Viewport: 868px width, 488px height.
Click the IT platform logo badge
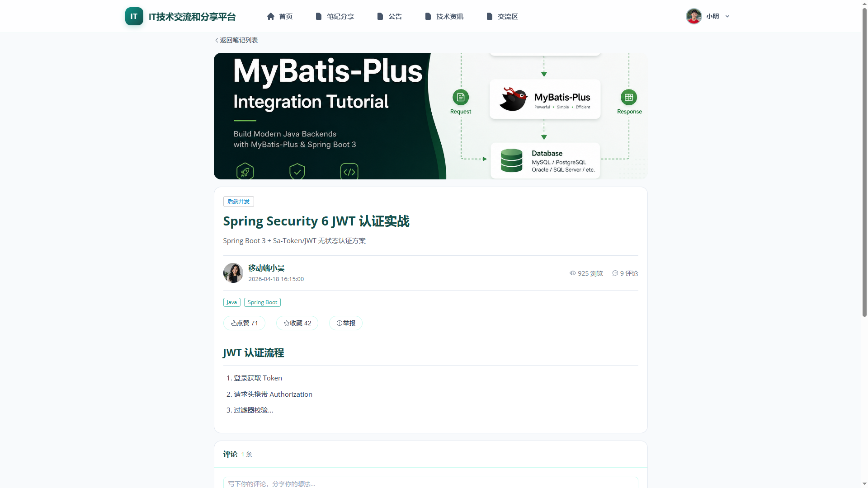(x=134, y=16)
